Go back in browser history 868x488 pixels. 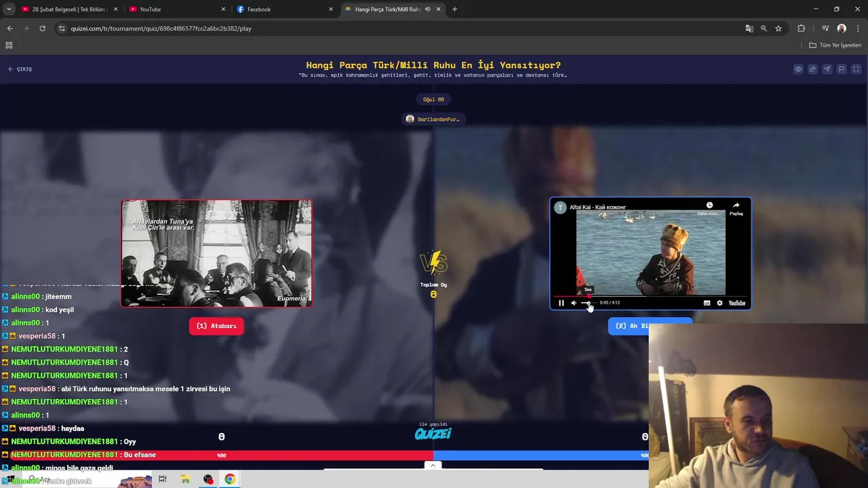[9, 28]
